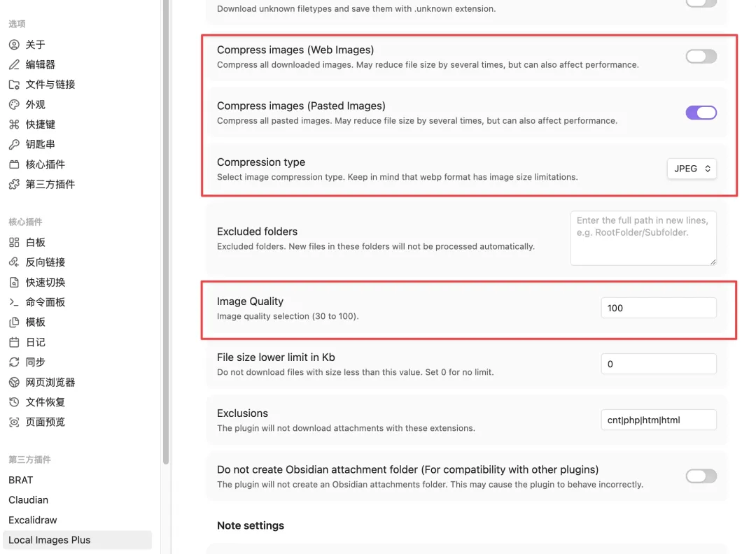Click the 钥匙串 key icon

[x=14, y=144]
